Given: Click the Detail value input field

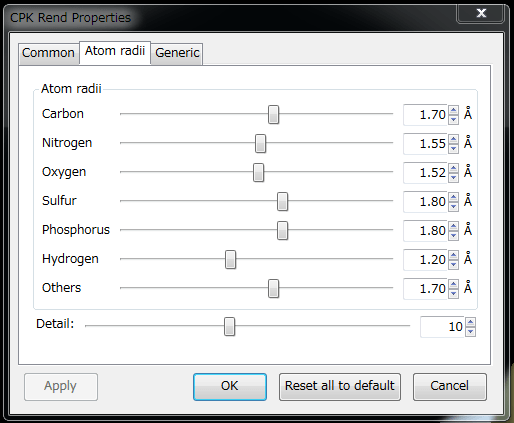Looking at the screenshot, I should pos(442,327).
